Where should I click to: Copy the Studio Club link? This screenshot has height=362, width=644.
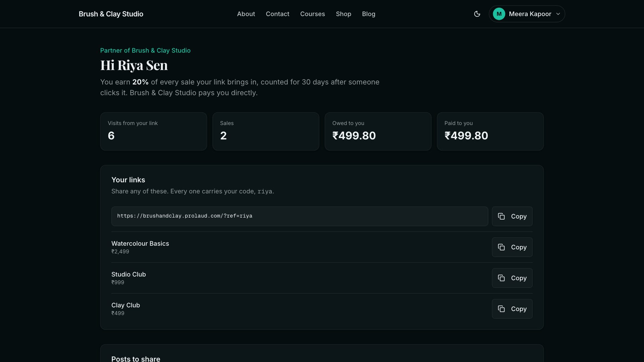(512, 278)
